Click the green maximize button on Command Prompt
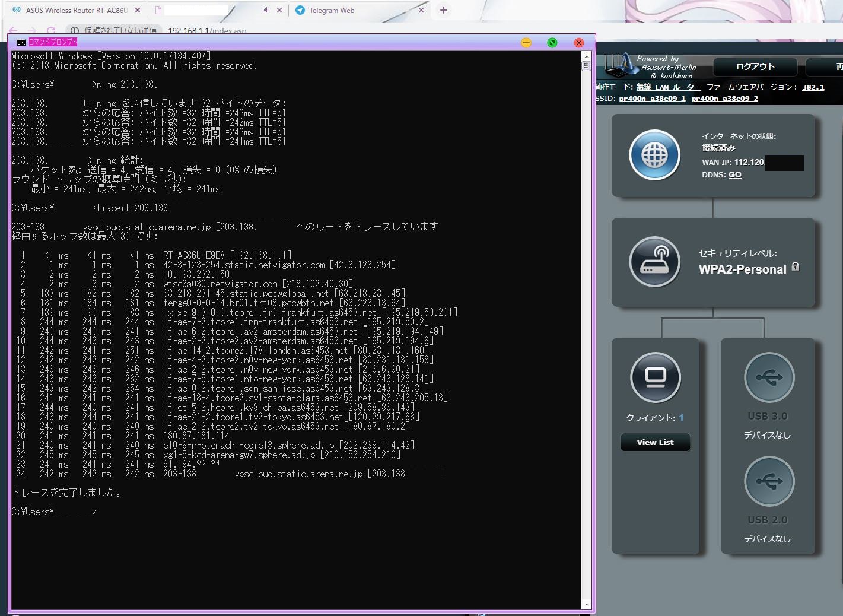The height and width of the screenshot is (616, 843). 552,43
